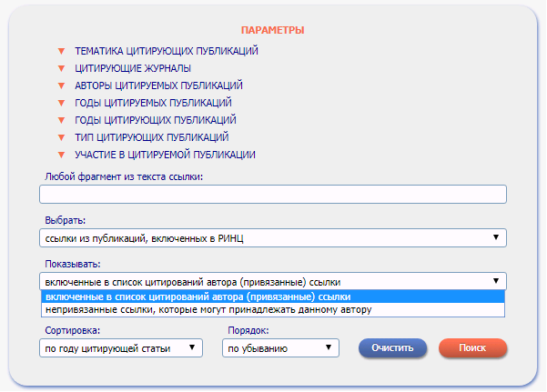Viewport: 547px width, 392px height.
Task: Click the triangle icon beside ГОДЫ ЦИТИРУЮЩИХ ПУБЛИКАЦИЙ
Action: pos(62,120)
